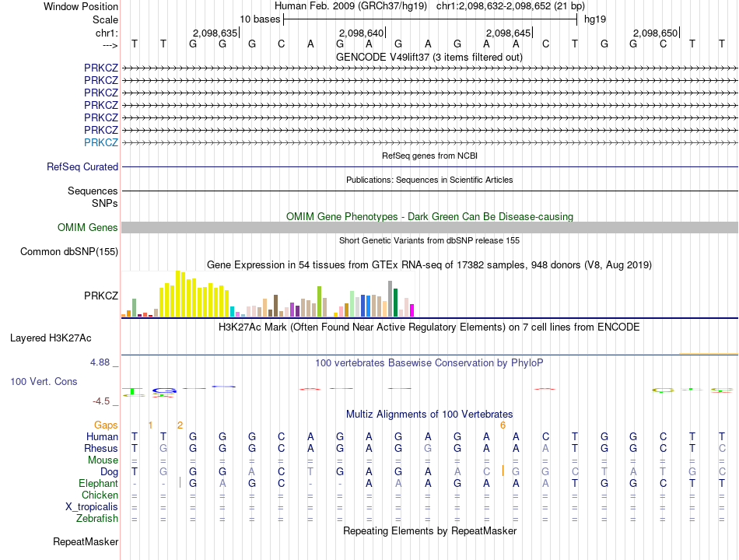
Task: Click the Human Feb. 2009 (GRCh37/hg19) title
Action: pos(351,6)
